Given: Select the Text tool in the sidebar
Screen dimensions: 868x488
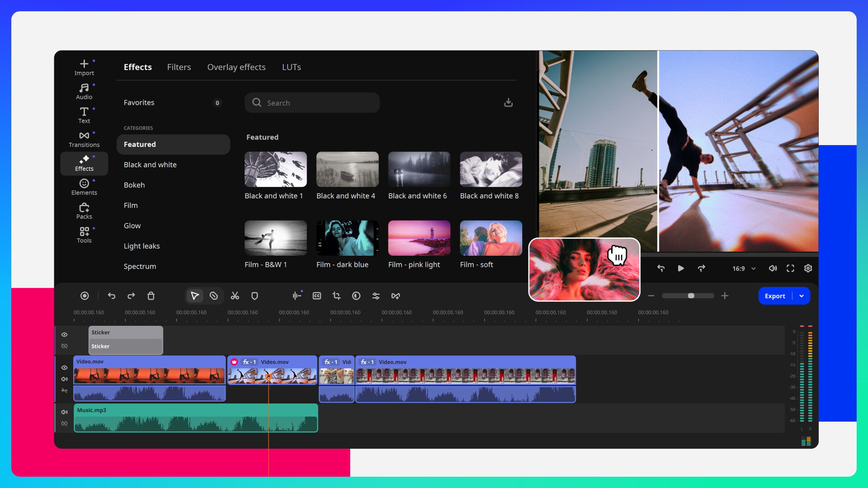Looking at the screenshot, I should (84, 114).
